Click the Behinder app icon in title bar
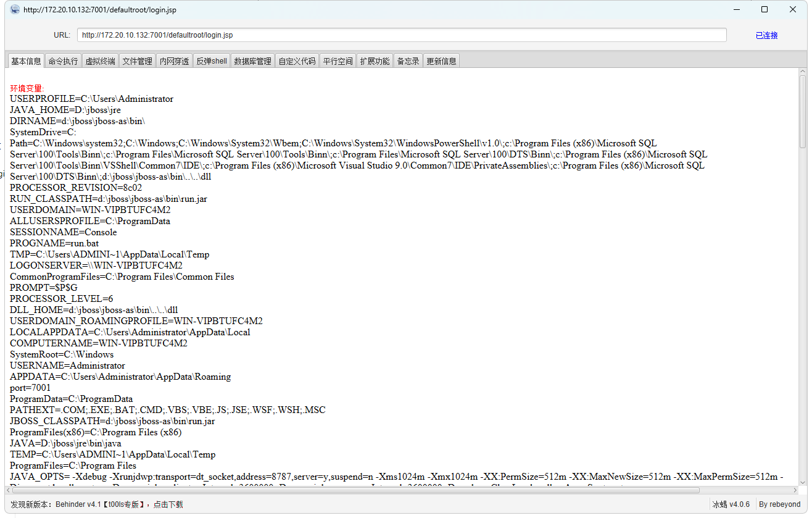This screenshot has height=518, width=812. (x=15, y=9)
